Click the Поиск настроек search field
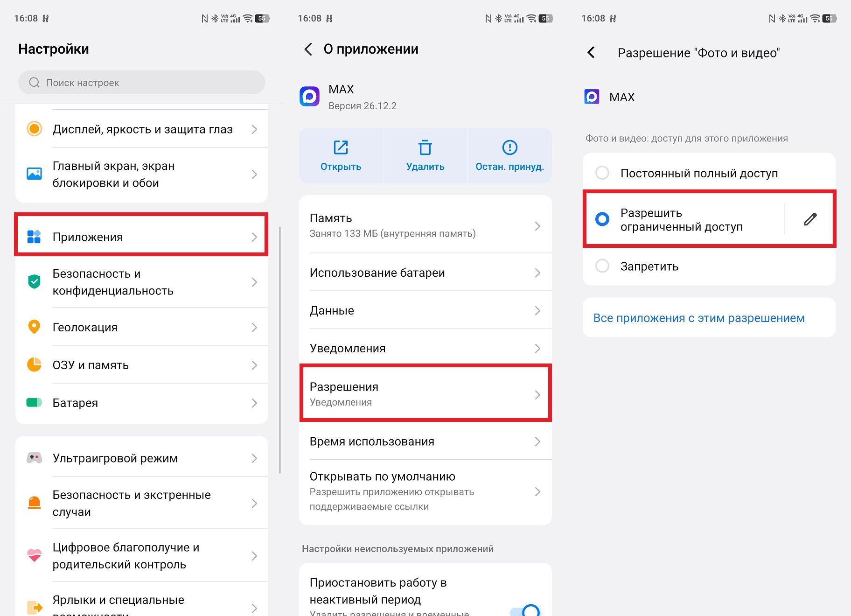 point(141,83)
